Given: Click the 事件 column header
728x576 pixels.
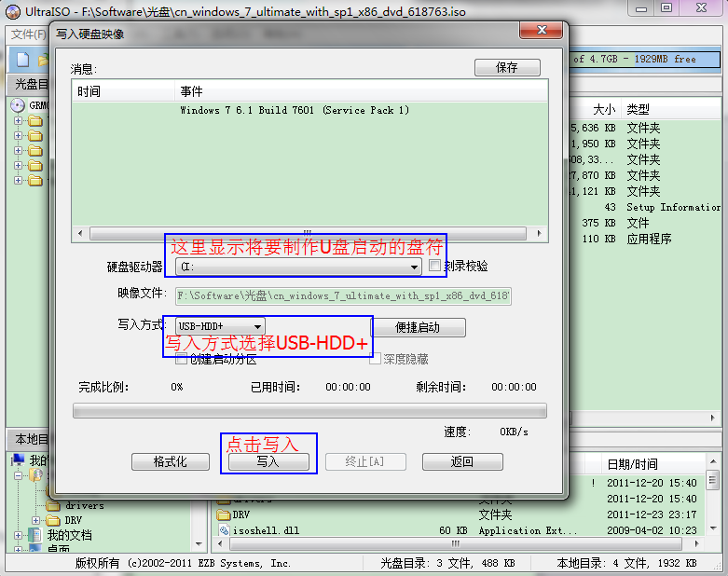Looking at the screenshot, I should 362,91.
